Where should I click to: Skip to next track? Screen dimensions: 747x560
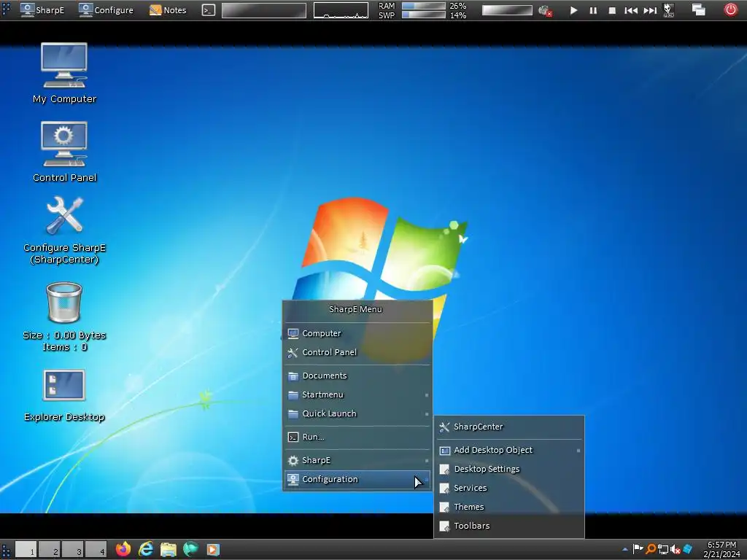coord(650,10)
